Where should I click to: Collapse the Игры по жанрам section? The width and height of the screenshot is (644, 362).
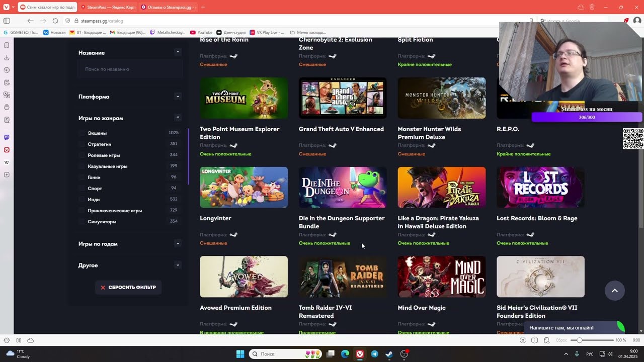(x=178, y=117)
